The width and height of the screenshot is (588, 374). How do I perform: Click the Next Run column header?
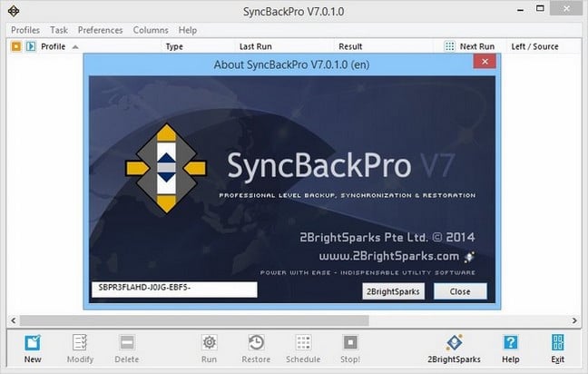click(477, 46)
